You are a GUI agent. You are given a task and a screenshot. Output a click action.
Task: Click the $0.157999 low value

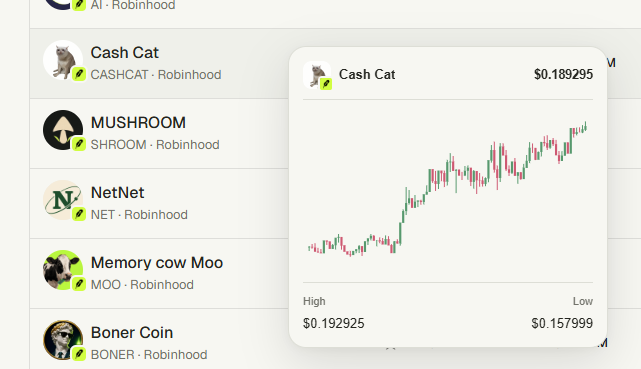tap(562, 323)
